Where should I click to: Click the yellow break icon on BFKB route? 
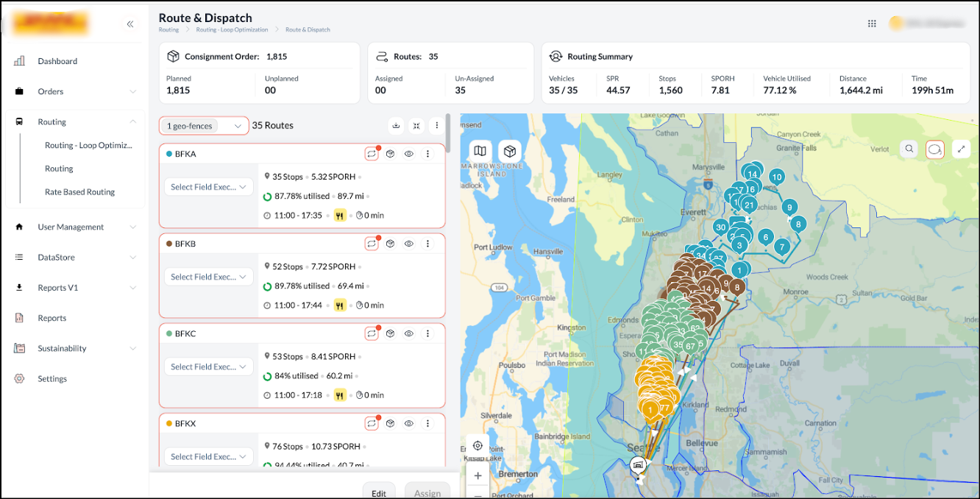click(340, 305)
